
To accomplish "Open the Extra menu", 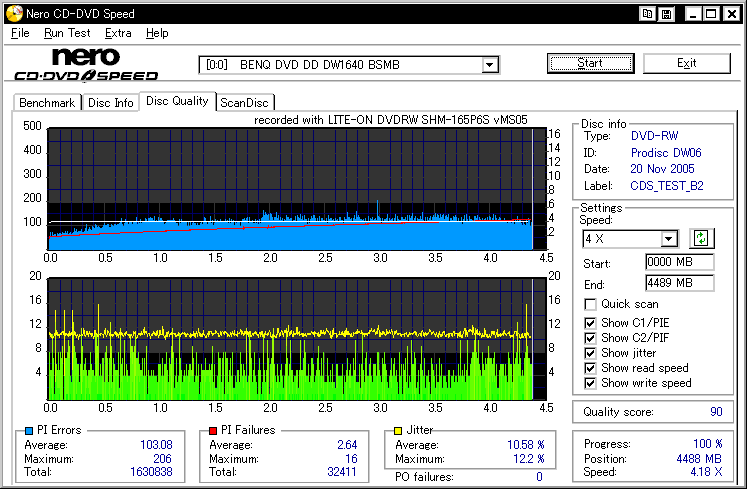I will pyautogui.click(x=118, y=33).
